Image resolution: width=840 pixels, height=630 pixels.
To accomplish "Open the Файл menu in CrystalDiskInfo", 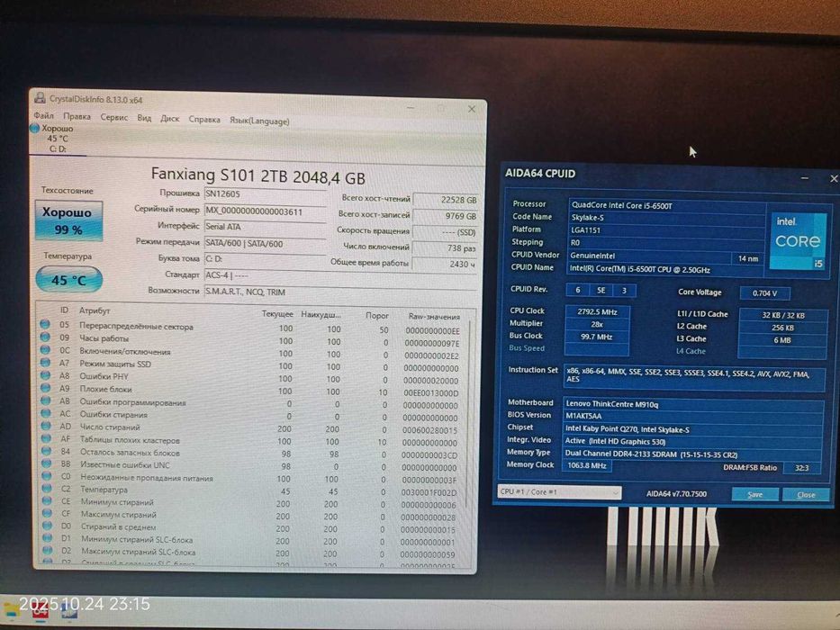I will pos(43,115).
